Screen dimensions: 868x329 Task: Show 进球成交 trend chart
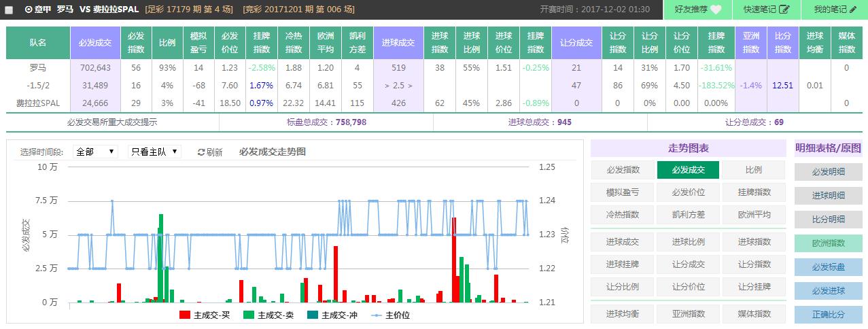[x=623, y=242]
